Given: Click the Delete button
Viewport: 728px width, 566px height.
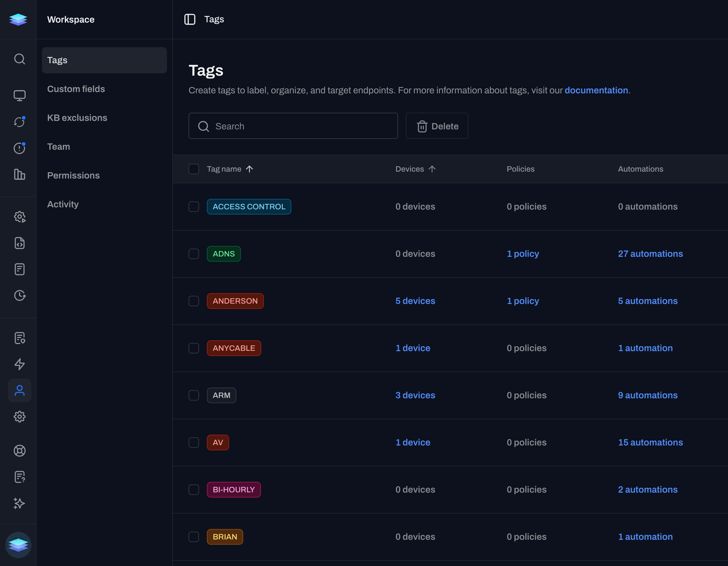Looking at the screenshot, I should pos(437,126).
